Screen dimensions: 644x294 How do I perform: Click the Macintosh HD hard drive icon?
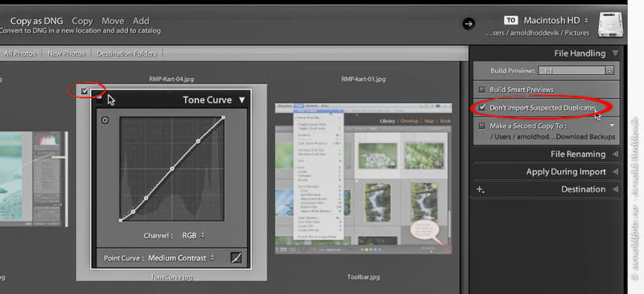pyautogui.click(x=611, y=25)
